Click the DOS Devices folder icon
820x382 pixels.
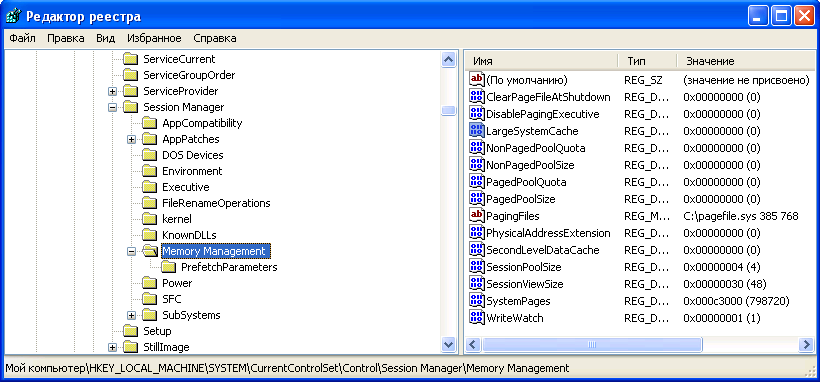(150, 155)
